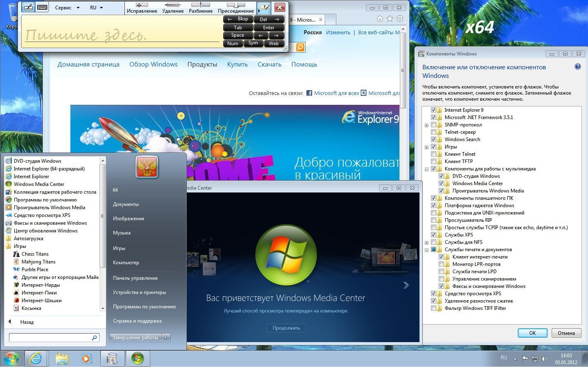Toggle Компоненты планшетного ПК checkbox

[x=433, y=198]
